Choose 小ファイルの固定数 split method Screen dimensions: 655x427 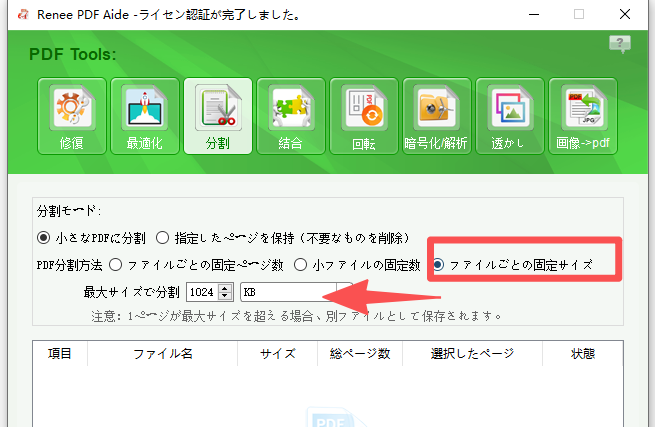pos(300,265)
